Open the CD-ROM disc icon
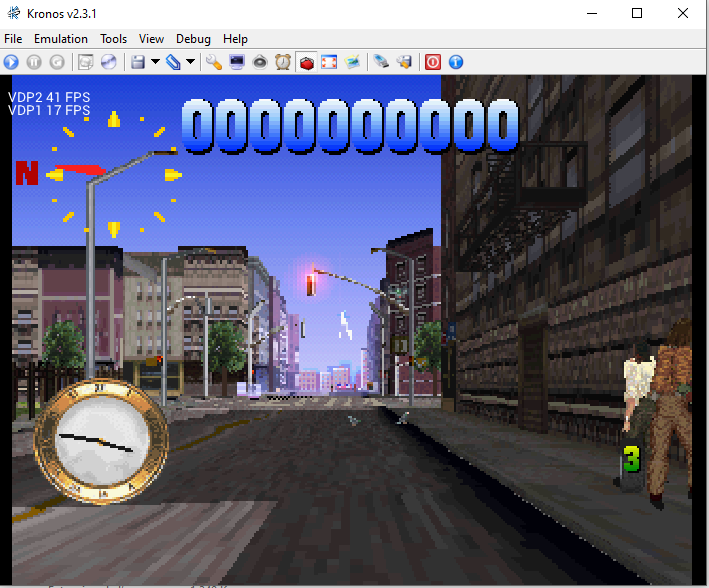Viewport: 709px width, 588px height. pyautogui.click(x=109, y=62)
